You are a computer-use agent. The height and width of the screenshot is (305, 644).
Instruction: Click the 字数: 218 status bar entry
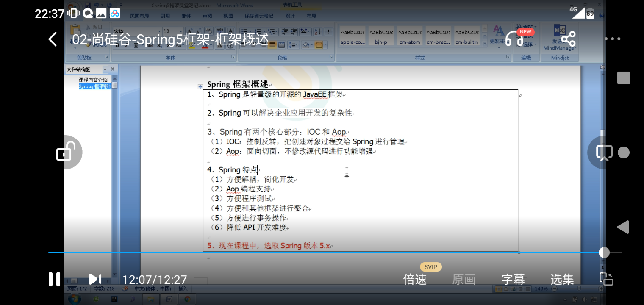pyautogui.click(x=104, y=288)
